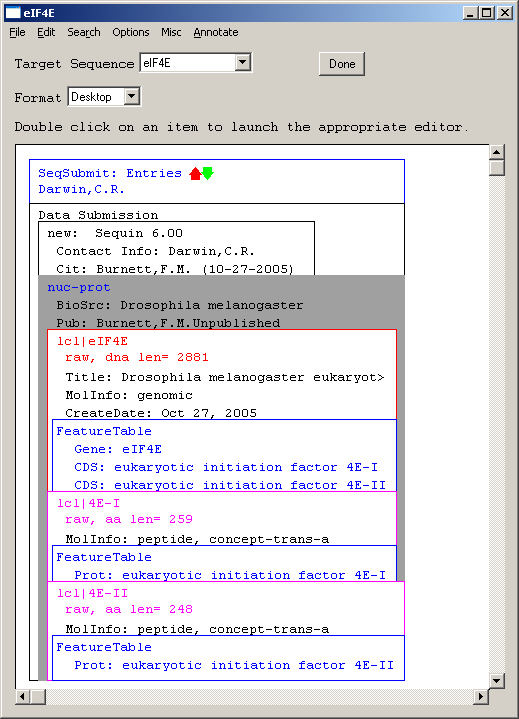Image resolution: width=519 pixels, height=719 pixels.
Task: Open the Search menu
Action: click(83, 33)
